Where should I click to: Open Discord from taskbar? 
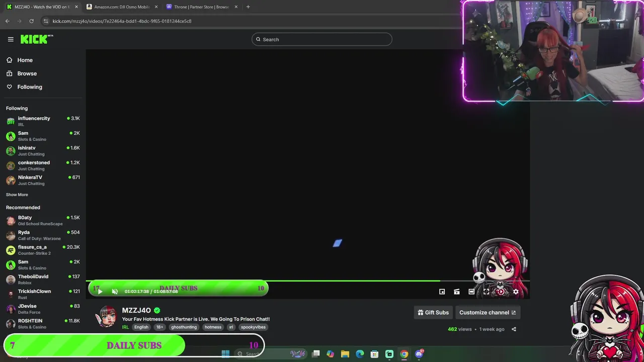pyautogui.click(x=419, y=354)
